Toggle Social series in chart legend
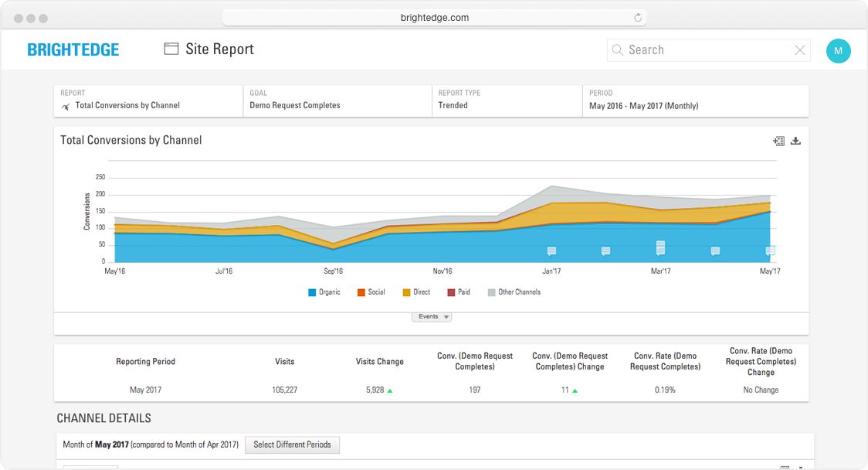 [x=371, y=292]
